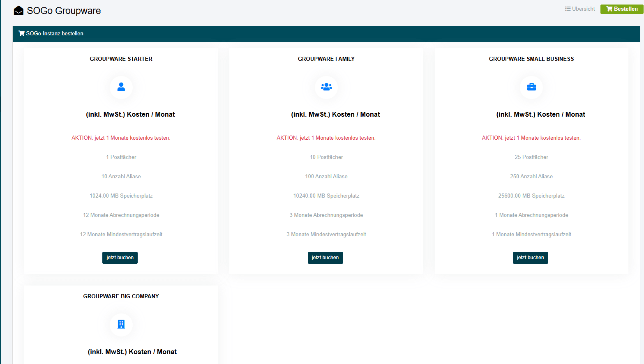This screenshot has width=644, height=364.
Task: Click the cart icon in the Bestellen button
Action: click(x=609, y=9)
